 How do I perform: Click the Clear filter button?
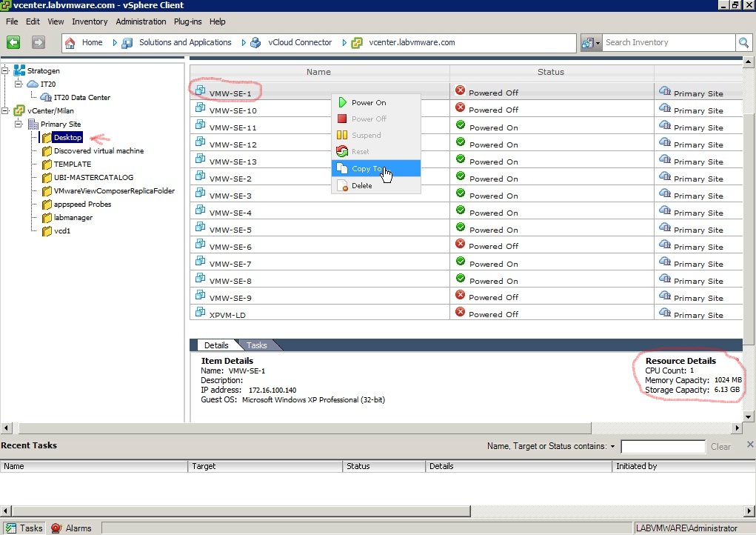pyautogui.click(x=720, y=447)
